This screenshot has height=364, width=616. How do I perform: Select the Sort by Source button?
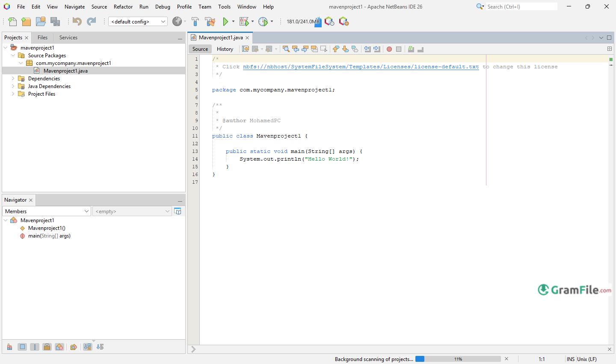[100, 347]
